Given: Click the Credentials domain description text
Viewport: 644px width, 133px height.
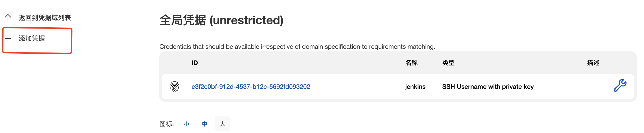Looking at the screenshot, I should click(x=297, y=47).
